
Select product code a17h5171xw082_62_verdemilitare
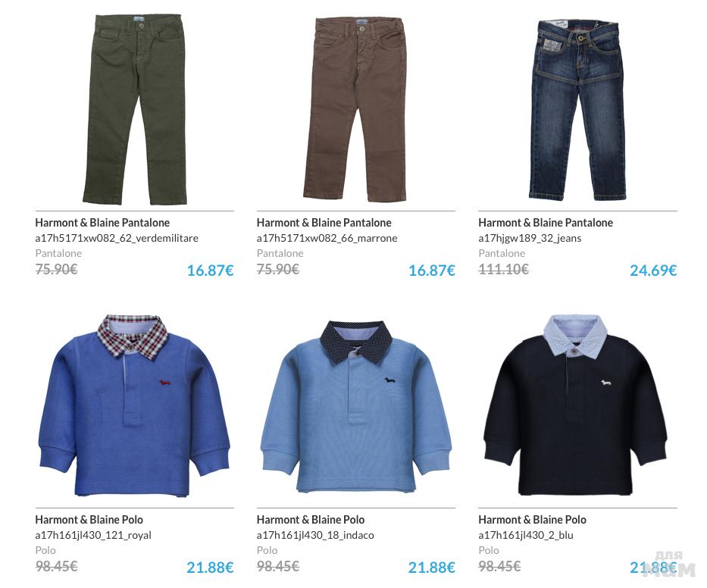click(x=117, y=238)
